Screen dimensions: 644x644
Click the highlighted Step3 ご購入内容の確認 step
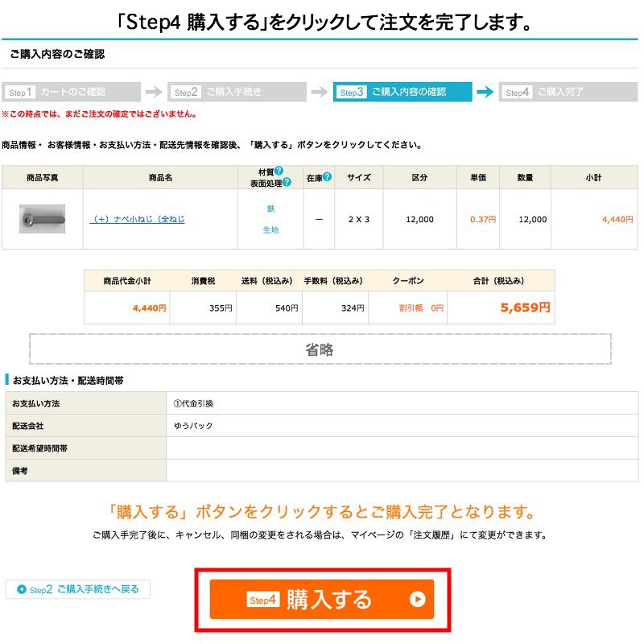coord(402,91)
